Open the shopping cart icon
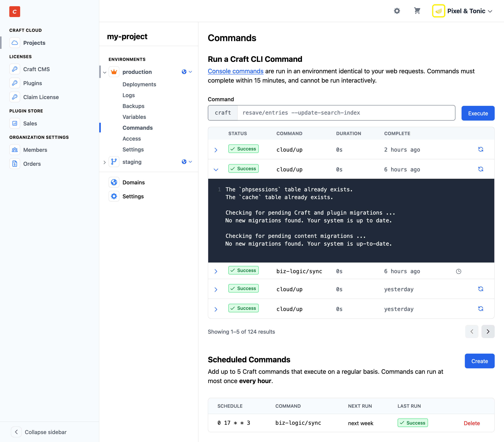Screen dimensions: 504x442 click(417, 11)
